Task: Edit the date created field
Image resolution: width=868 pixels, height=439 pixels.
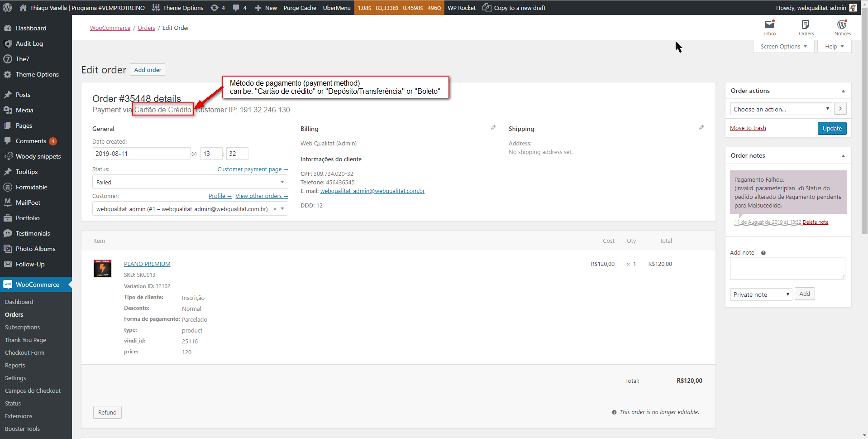Action: tap(141, 154)
